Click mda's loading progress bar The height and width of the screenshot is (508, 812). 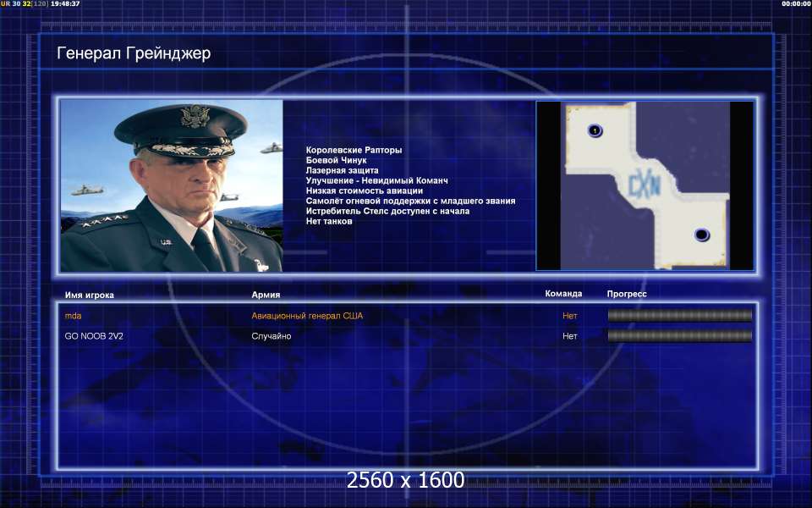[x=679, y=316]
